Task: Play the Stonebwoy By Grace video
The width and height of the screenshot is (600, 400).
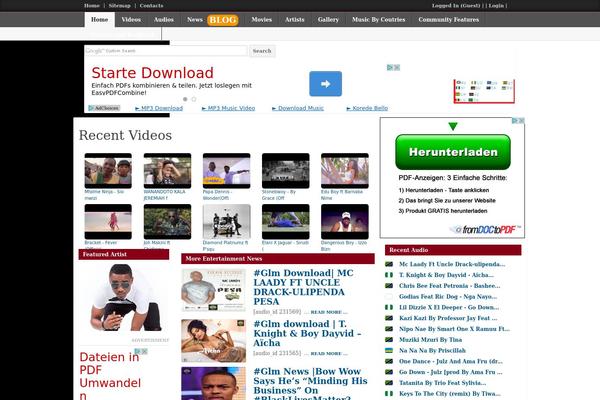Action: [x=285, y=171]
